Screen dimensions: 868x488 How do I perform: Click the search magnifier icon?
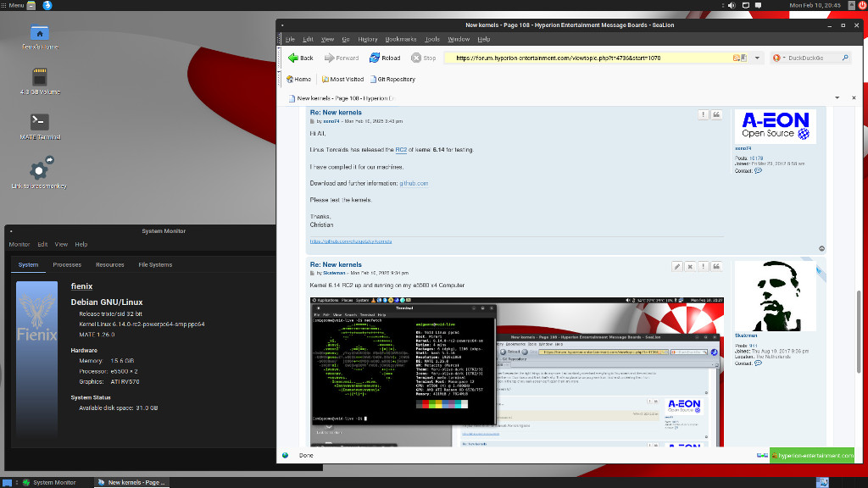point(845,58)
